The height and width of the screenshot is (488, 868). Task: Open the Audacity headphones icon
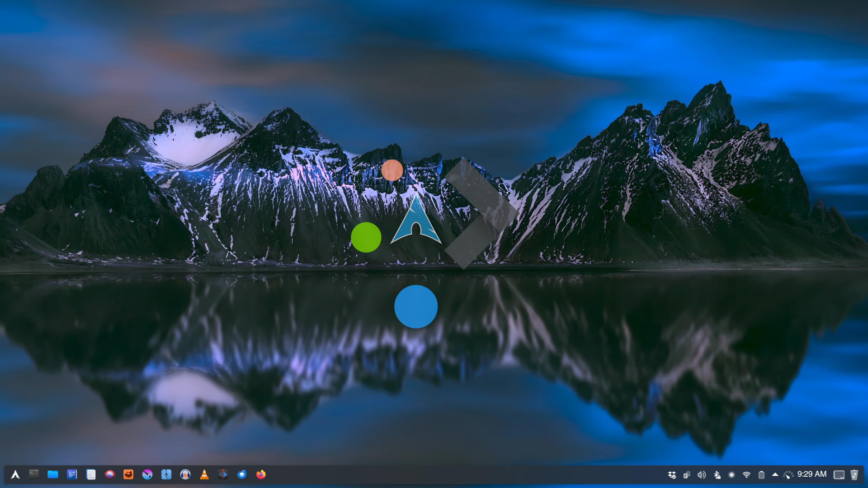pyautogui.click(x=185, y=474)
